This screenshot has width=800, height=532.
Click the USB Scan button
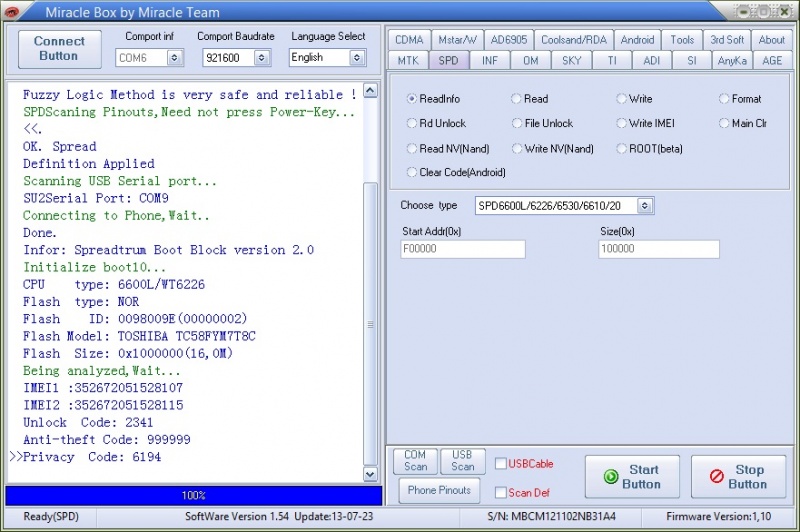[462, 461]
